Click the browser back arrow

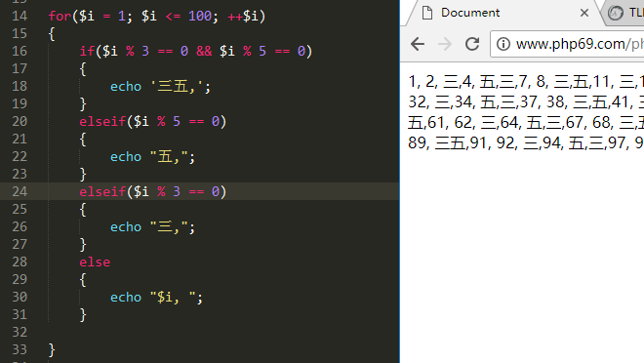click(418, 44)
